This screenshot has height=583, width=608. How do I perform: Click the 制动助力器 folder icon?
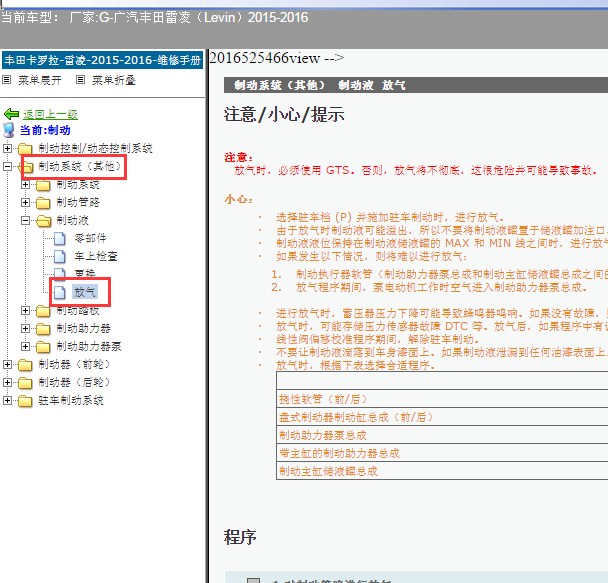(43, 329)
